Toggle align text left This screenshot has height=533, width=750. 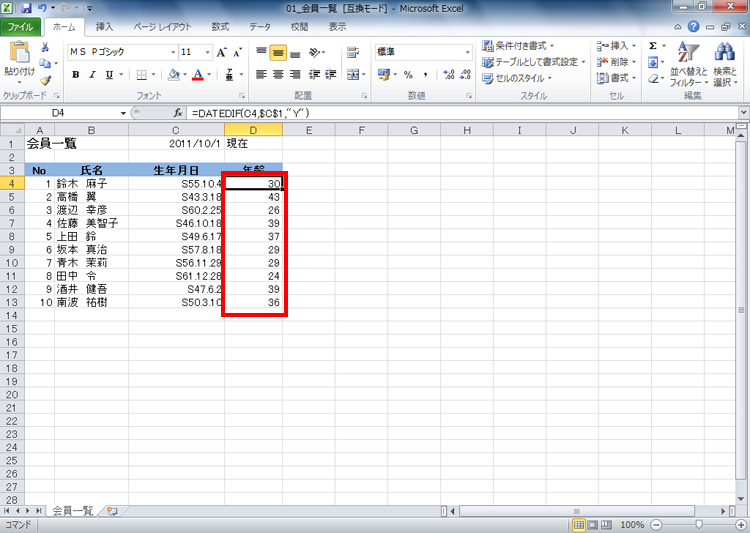261,75
